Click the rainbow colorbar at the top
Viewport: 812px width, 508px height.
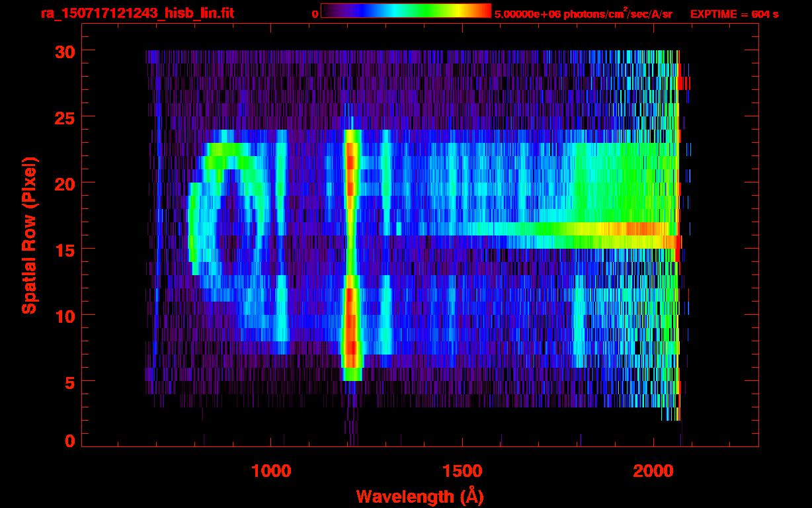pos(405,11)
